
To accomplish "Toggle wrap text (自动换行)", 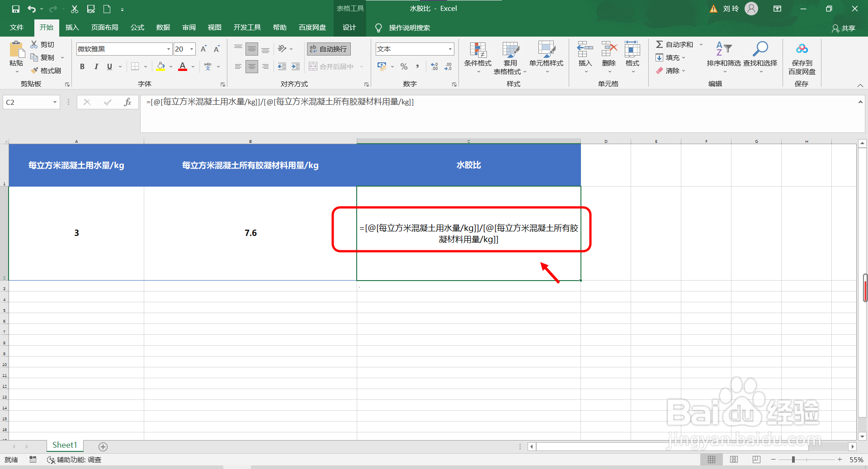I will (x=328, y=49).
